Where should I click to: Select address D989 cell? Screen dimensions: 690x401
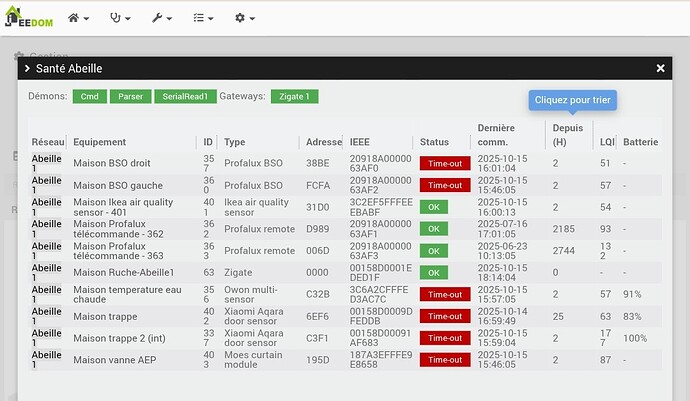coord(318,229)
